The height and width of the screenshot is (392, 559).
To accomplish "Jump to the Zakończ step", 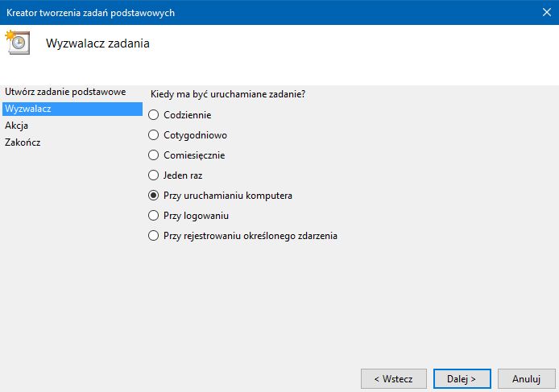I will pyautogui.click(x=23, y=142).
